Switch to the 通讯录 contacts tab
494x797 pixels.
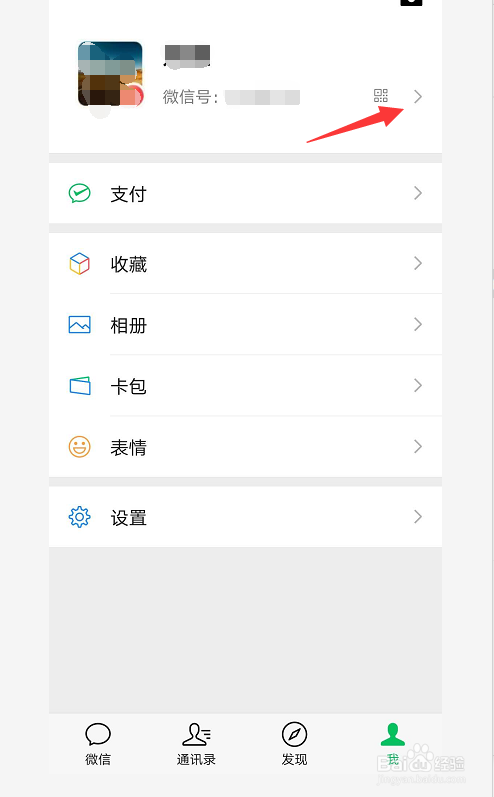[x=196, y=744]
